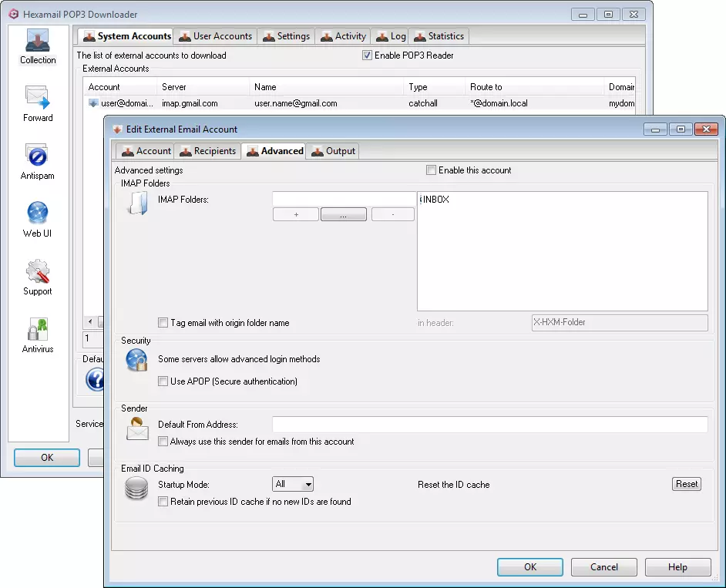
Task: Click the browse IMAP folders ellipsis button
Action: [x=343, y=215]
